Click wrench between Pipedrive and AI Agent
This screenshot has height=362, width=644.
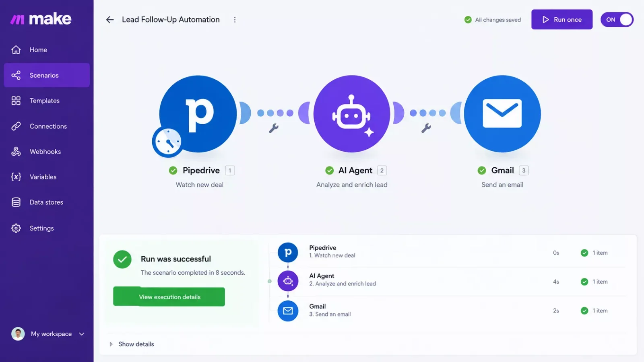[274, 128]
